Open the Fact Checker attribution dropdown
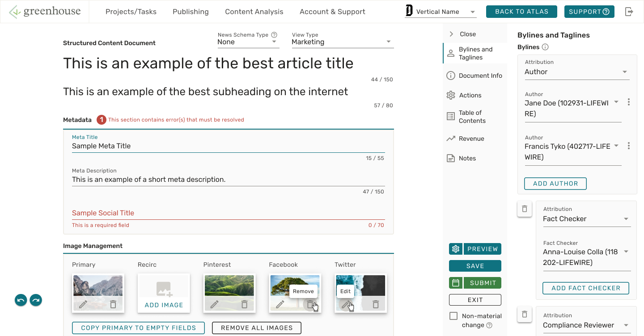The image size is (644, 336). (587, 219)
